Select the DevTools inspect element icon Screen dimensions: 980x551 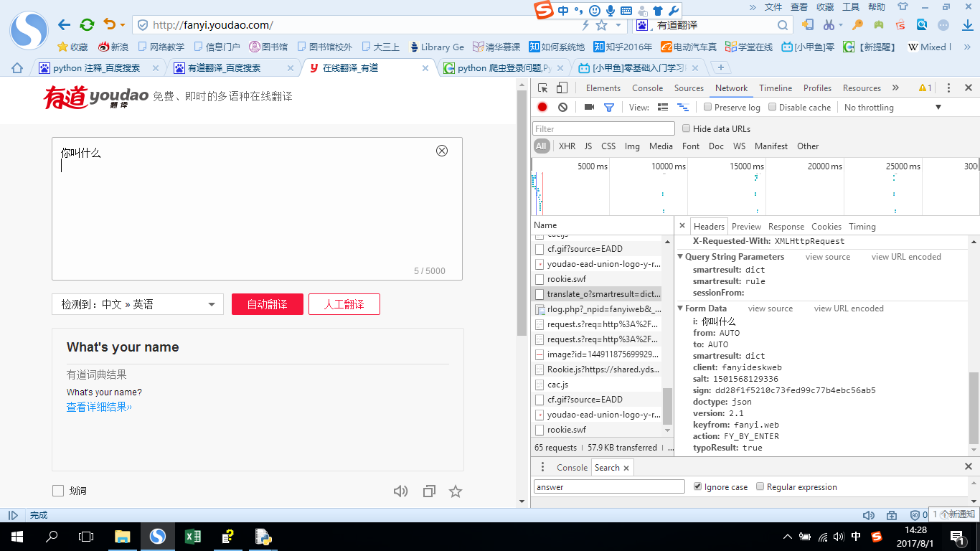tap(543, 88)
